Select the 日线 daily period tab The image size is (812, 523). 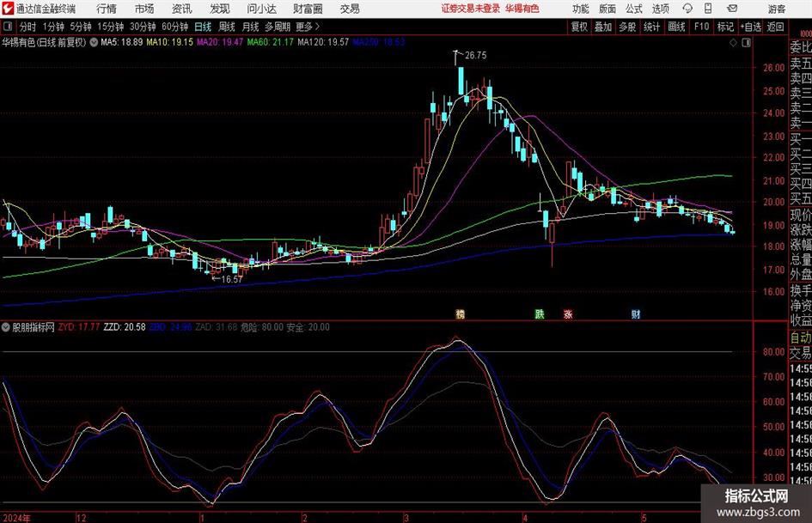pyautogui.click(x=203, y=27)
